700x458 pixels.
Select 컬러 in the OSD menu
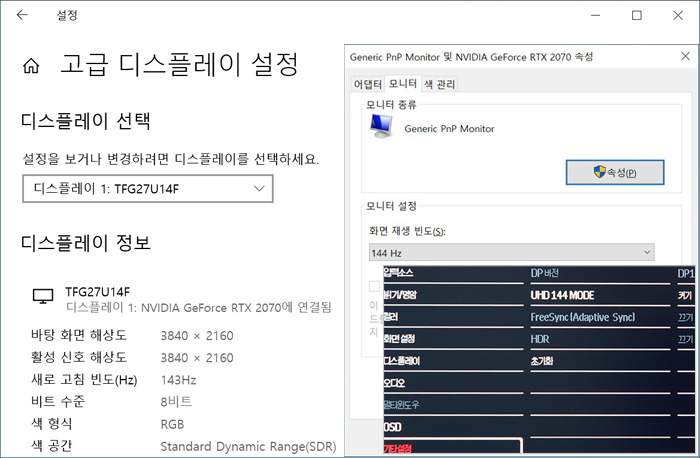point(391,317)
